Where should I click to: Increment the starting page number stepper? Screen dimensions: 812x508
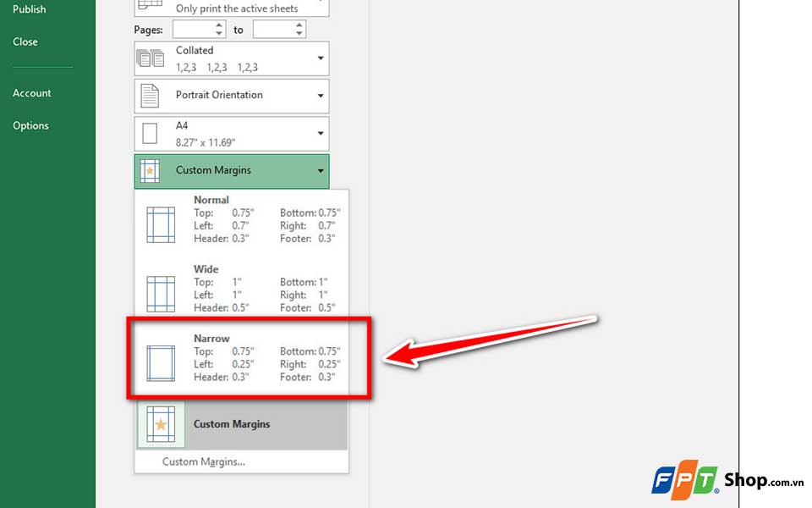[x=217, y=25]
